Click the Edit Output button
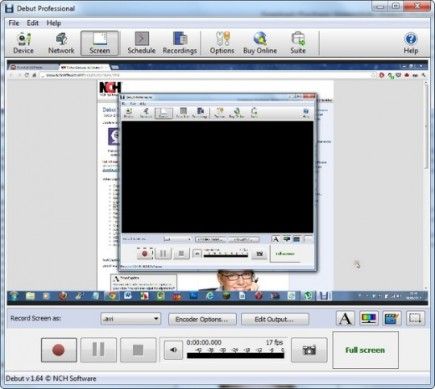This screenshot has height=389, width=435. 275,319
